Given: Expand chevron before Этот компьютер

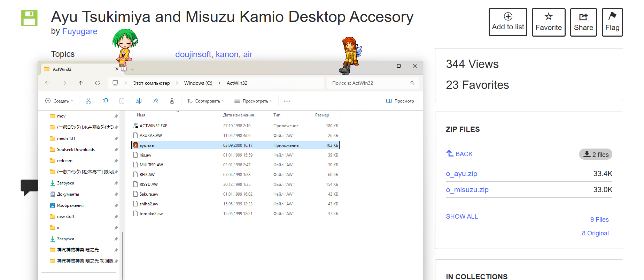Looking at the screenshot, I should point(126,83).
